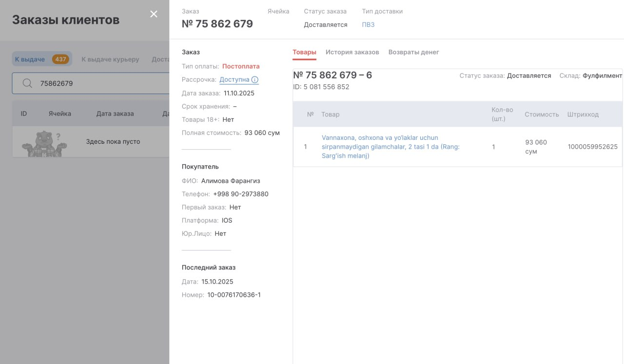Click the last order number 10-0076170636-1
624x364 pixels.
pos(234,295)
